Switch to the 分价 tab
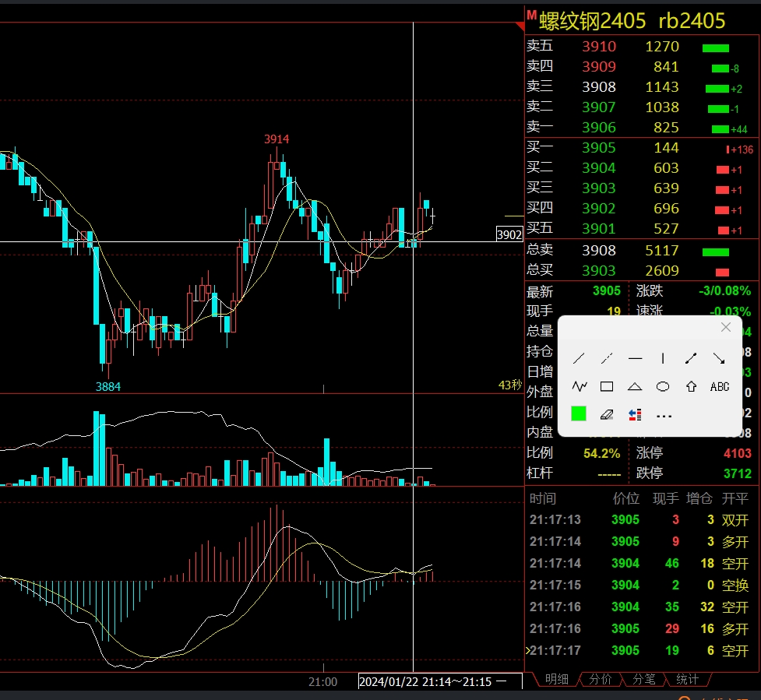This screenshot has width=761, height=700. (601, 679)
